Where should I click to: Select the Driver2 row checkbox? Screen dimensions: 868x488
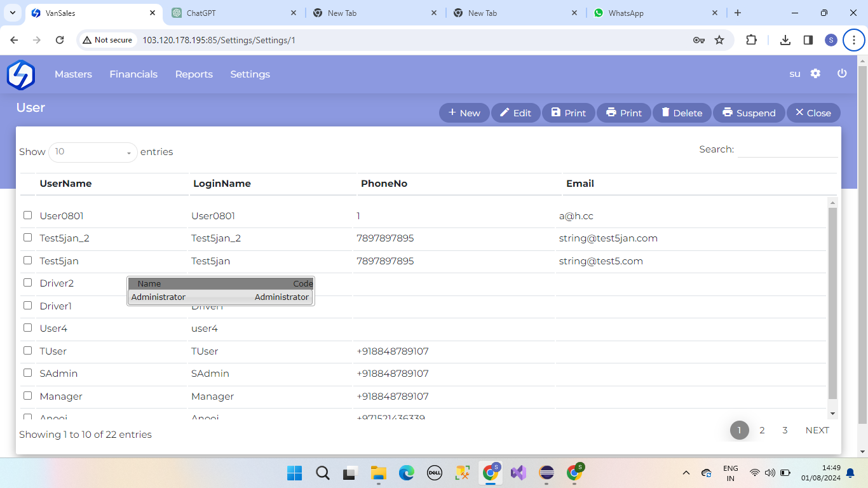(27, 283)
